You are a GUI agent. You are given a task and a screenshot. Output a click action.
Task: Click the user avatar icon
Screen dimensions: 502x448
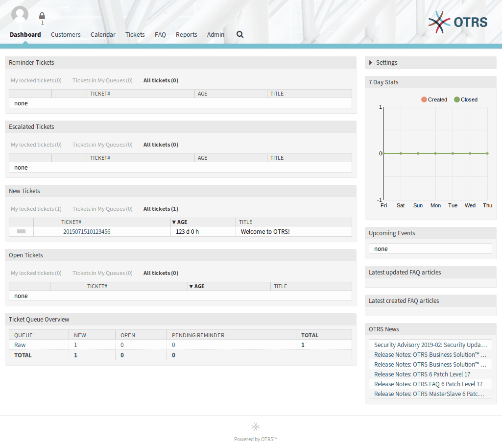(20, 15)
